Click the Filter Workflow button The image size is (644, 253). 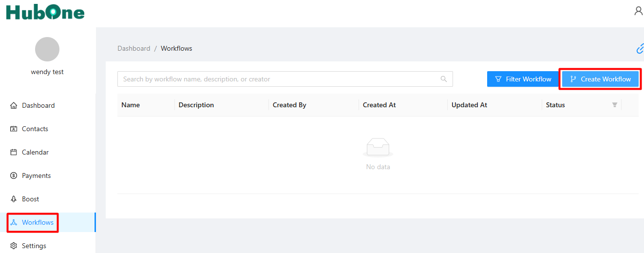coord(523,79)
